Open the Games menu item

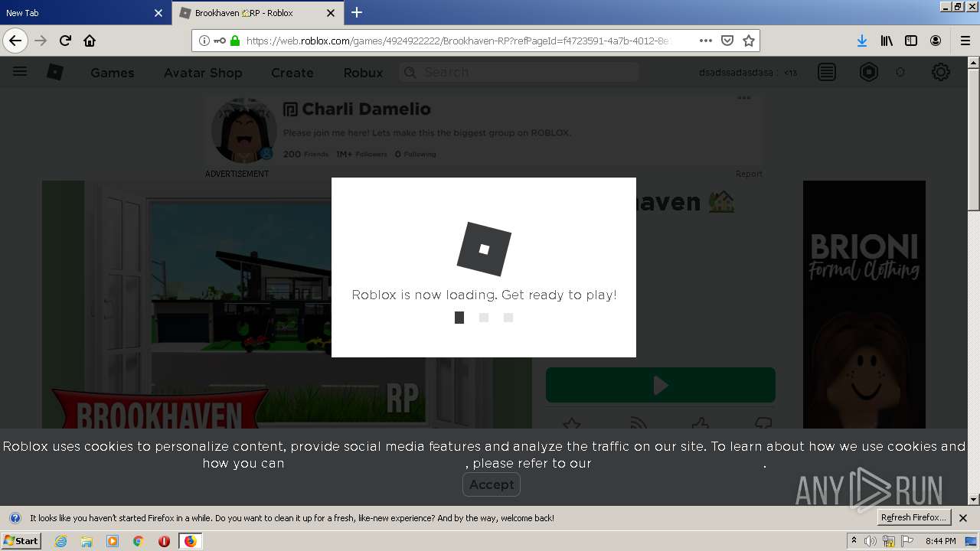point(113,73)
